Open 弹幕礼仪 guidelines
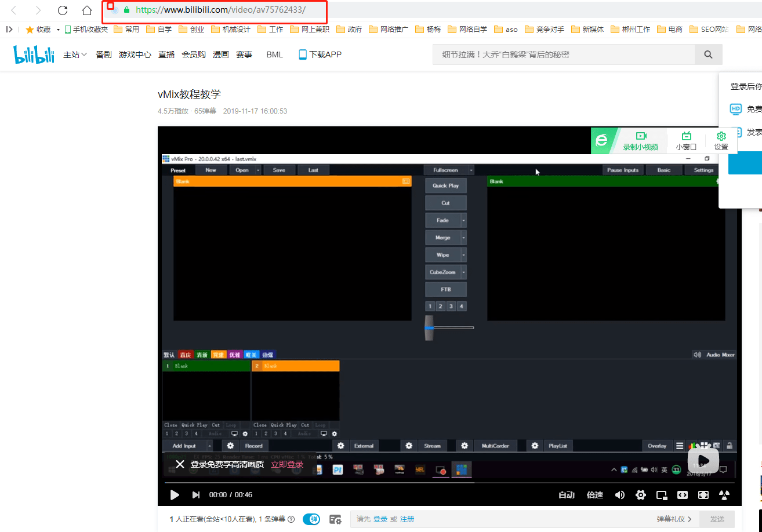 [674, 519]
